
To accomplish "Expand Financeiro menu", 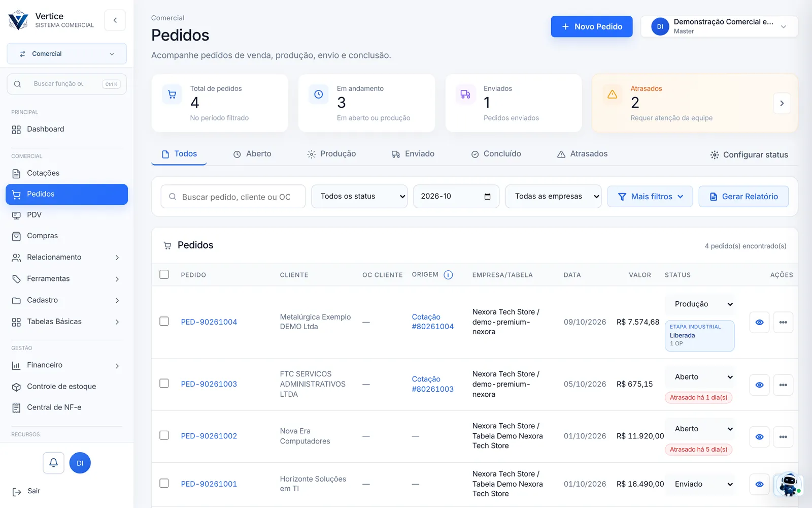I will pos(66,365).
